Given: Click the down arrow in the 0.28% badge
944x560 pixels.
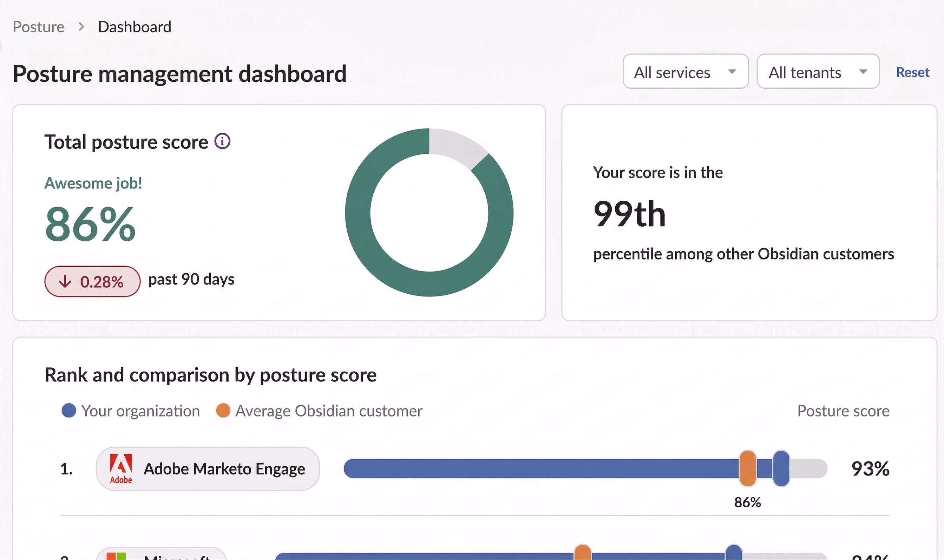Looking at the screenshot, I should [65, 281].
